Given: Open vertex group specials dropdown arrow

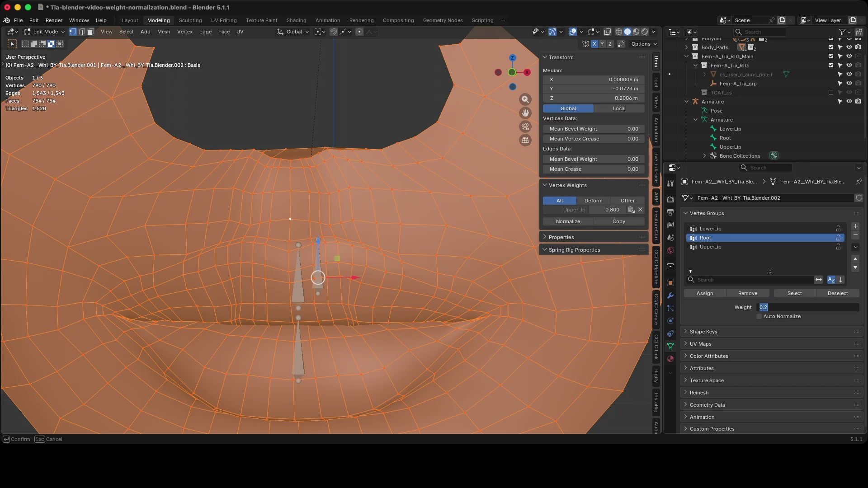Looking at the screenshot, I should 855,247.
